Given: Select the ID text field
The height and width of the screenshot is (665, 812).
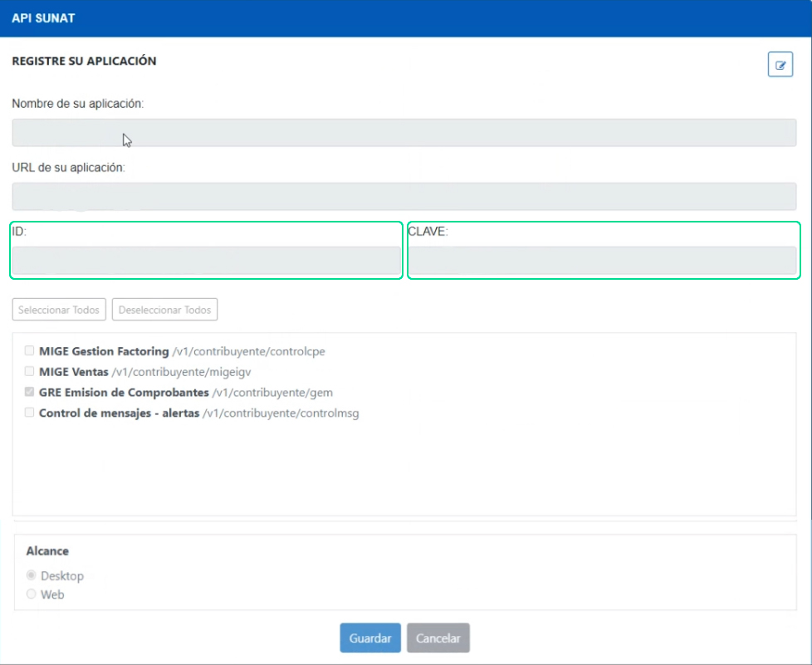Looking at the screenshot, I should coord(206,261).
